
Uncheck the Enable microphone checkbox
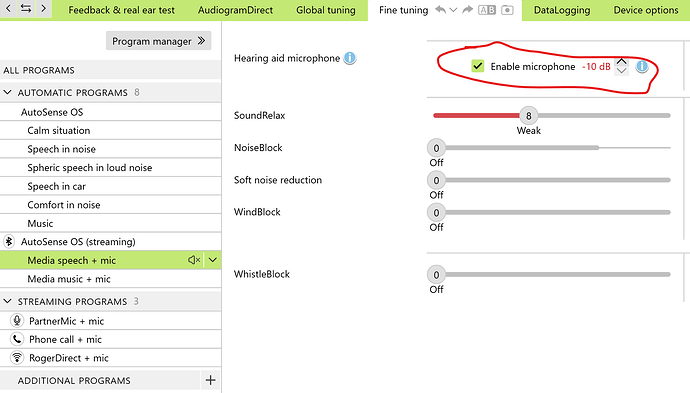coord(477,66)
